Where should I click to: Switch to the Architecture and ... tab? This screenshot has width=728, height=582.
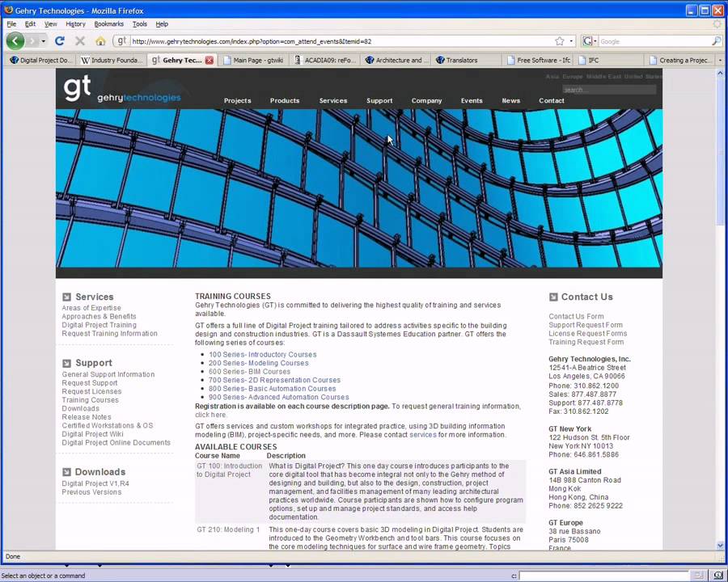point(396,60)
